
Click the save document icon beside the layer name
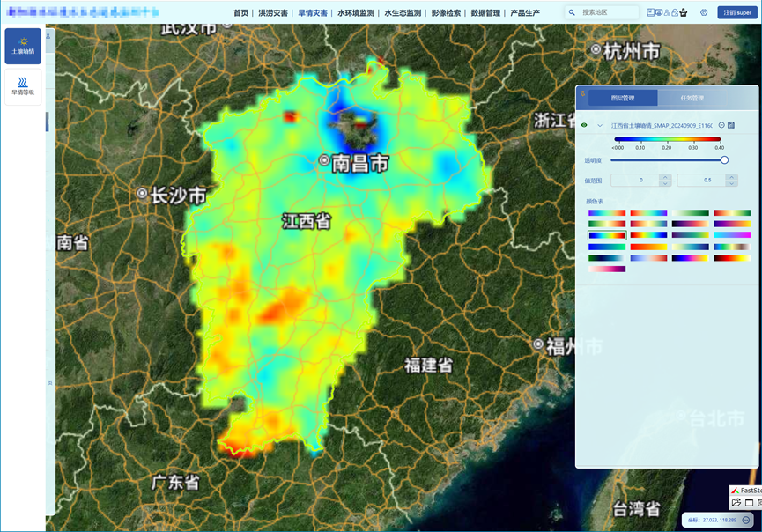coord(731,125)
